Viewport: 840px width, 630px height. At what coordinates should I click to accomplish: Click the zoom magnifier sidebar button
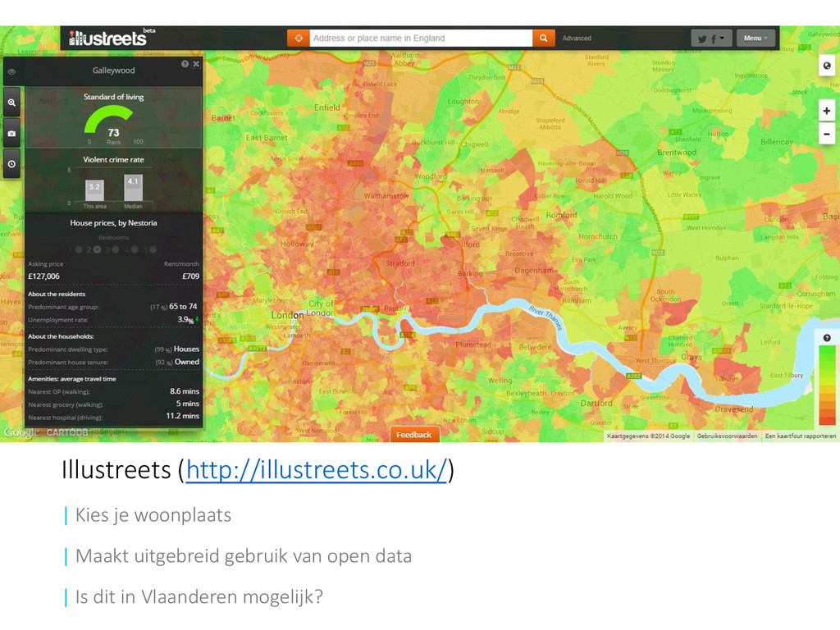click(x=11, y=103)
